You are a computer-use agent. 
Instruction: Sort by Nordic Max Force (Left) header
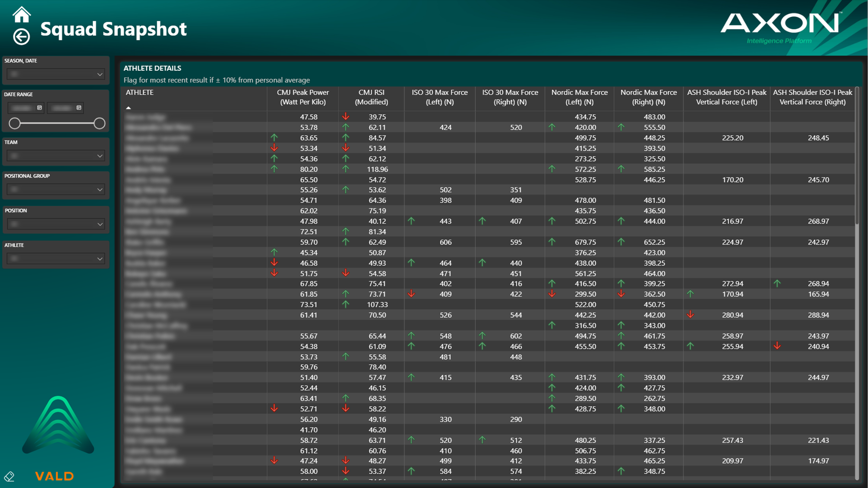coord(579,97)
